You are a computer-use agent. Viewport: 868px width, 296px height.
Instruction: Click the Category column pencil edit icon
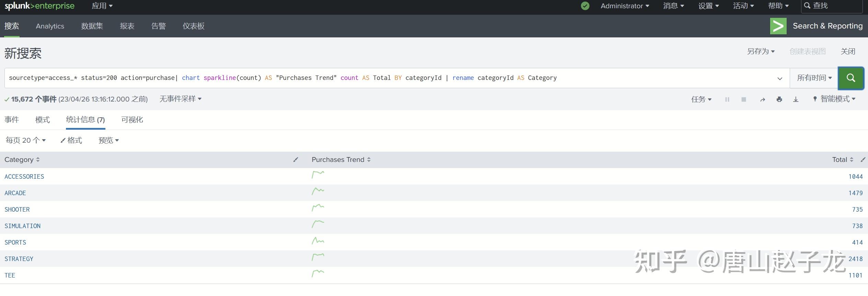pyautogui.click(x=296, y=159)
